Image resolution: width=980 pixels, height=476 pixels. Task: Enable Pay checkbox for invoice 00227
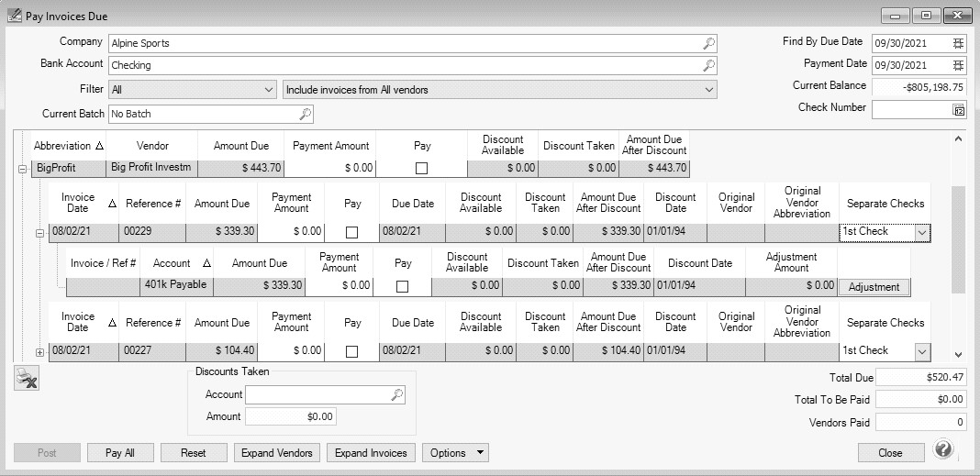click(352, 351)
